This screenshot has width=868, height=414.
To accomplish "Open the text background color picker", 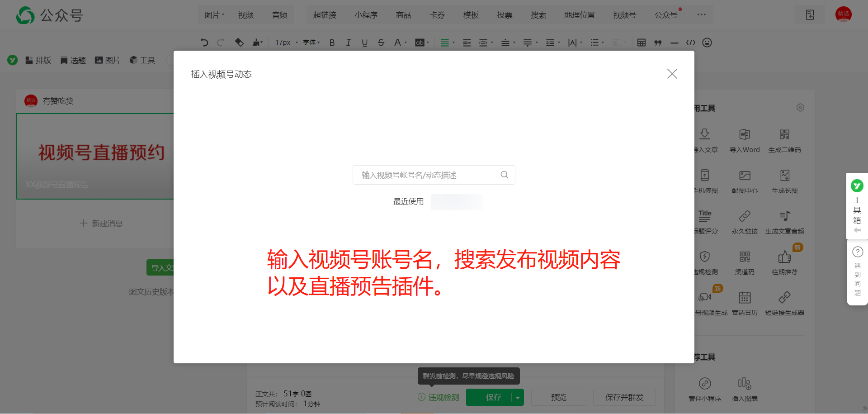I will point(422,43).
